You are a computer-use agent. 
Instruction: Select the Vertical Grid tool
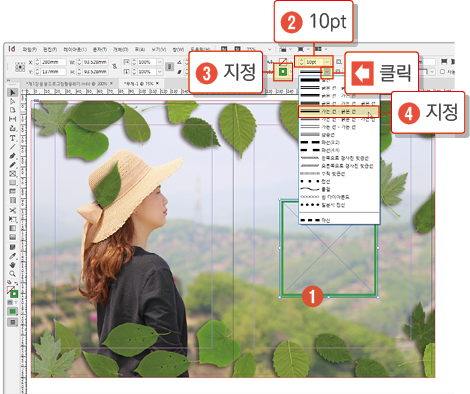13,200
